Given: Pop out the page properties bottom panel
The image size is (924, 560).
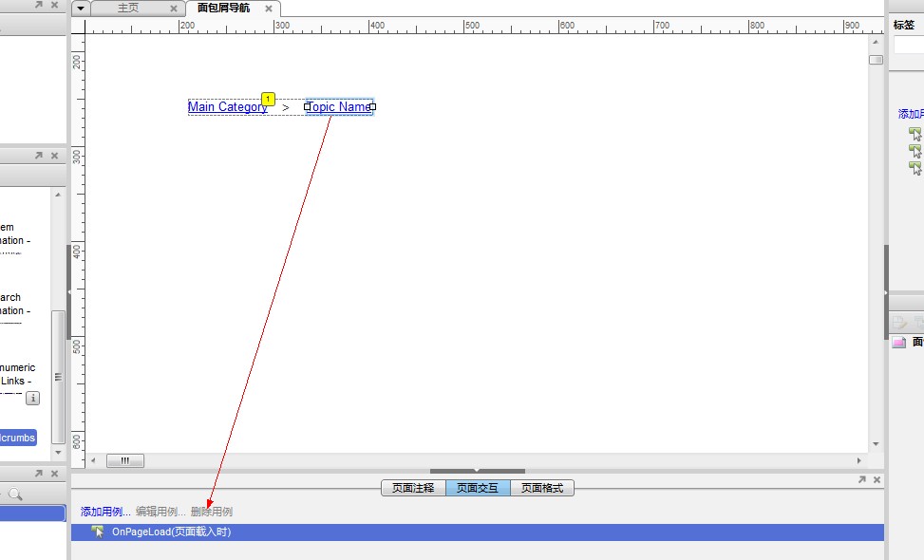Looking at the screenshot, I should coord(862,480).
